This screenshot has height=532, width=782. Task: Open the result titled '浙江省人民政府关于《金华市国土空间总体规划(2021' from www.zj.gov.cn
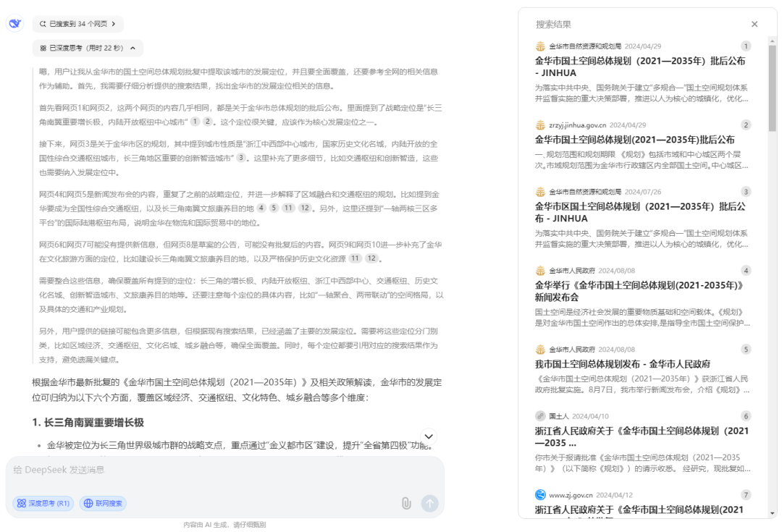[639, 510]
